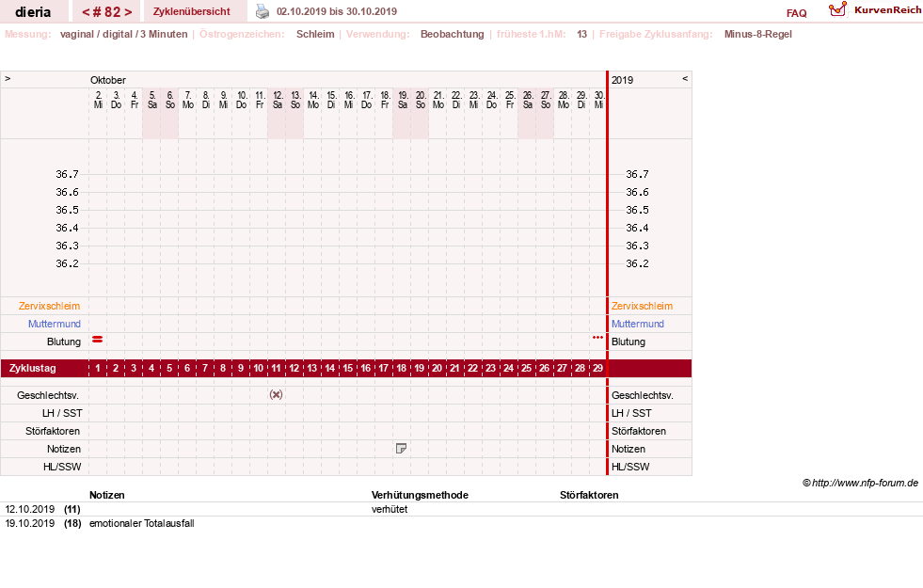Click the date header 30. Mi

[598, 100]
